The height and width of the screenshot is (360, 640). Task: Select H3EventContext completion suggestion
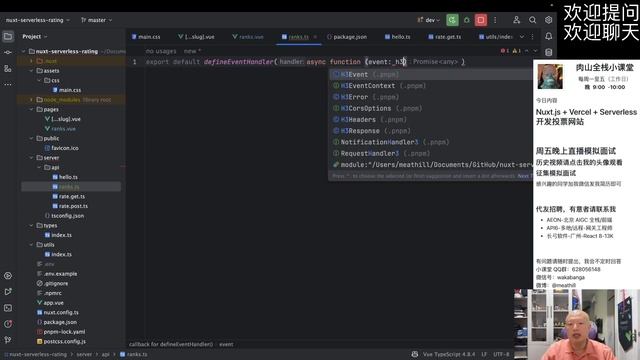431,86
